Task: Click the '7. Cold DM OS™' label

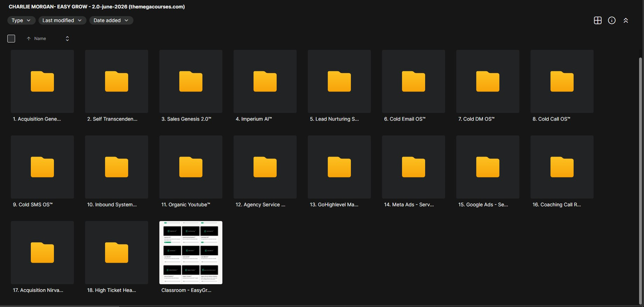Action: pos(476,119)
